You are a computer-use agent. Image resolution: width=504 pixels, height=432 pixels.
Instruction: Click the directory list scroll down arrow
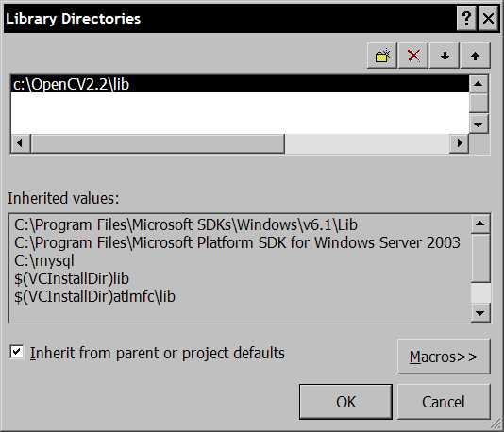(x=479, y=124)
